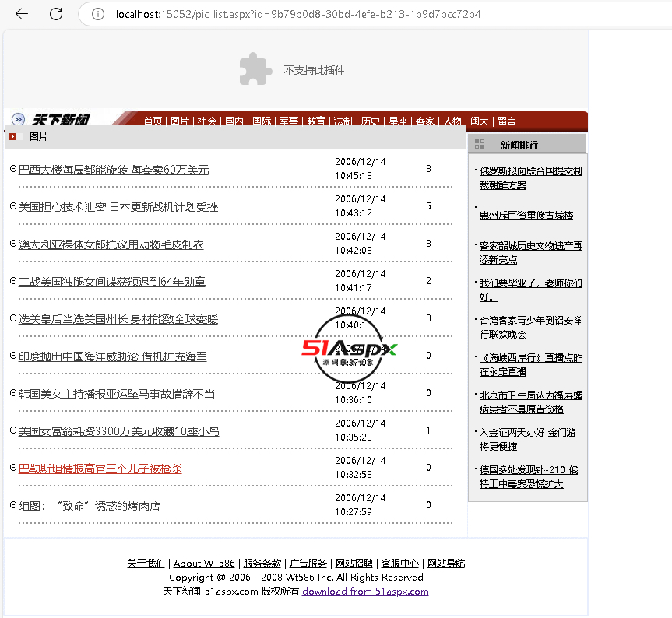Open article 组图：“致命”诱惑的烤肉店
The height and width of the screenshot is (618, 672).
89,506
